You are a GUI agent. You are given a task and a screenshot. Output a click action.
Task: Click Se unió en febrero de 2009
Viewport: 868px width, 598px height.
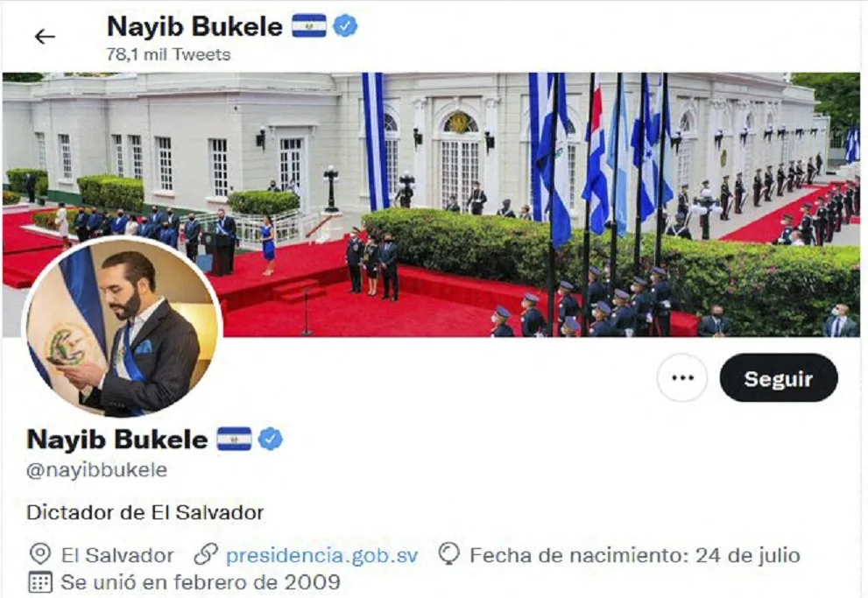(201, 582)
